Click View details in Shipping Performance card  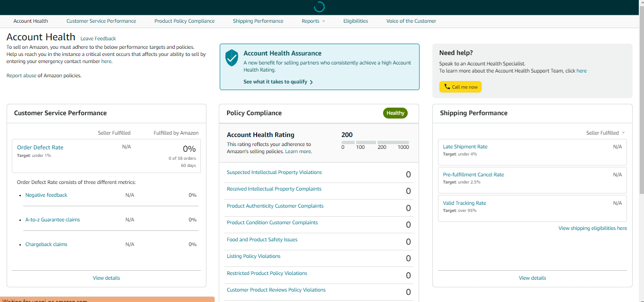point(532,278)
